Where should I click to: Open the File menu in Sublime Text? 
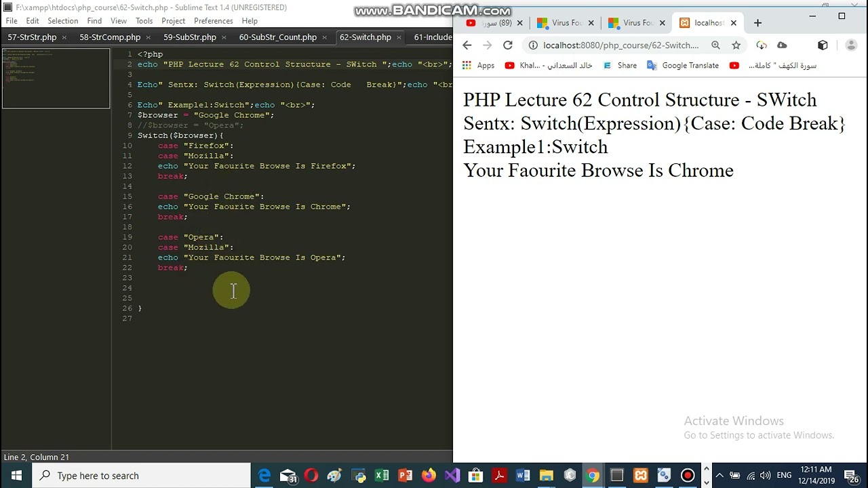pos(12,21)
